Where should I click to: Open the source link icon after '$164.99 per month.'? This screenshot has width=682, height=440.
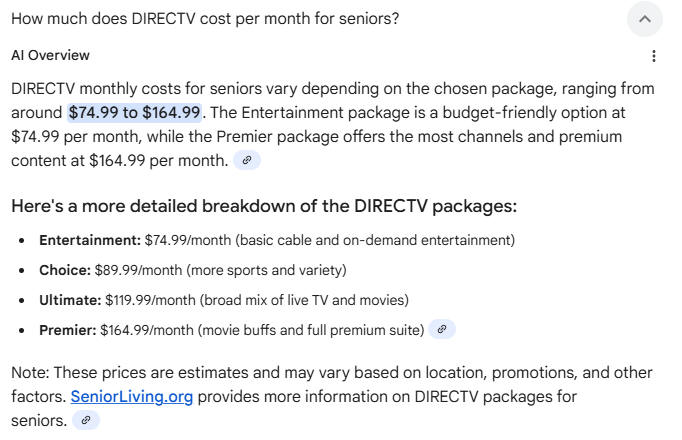247,160
